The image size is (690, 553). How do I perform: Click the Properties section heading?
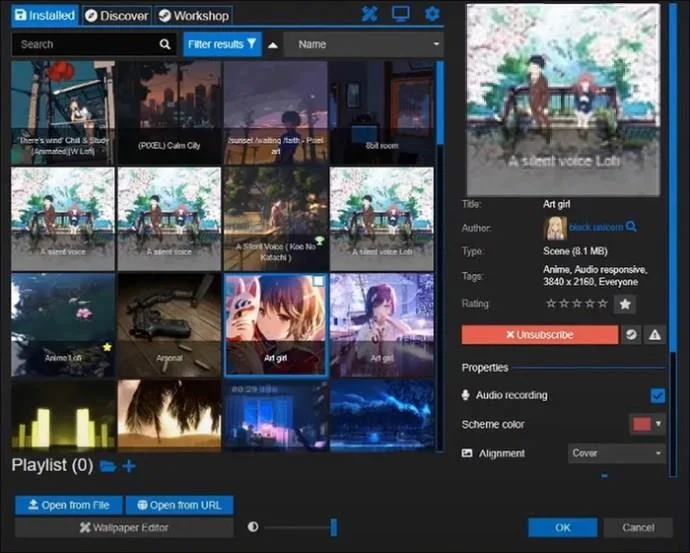[485, 368]
